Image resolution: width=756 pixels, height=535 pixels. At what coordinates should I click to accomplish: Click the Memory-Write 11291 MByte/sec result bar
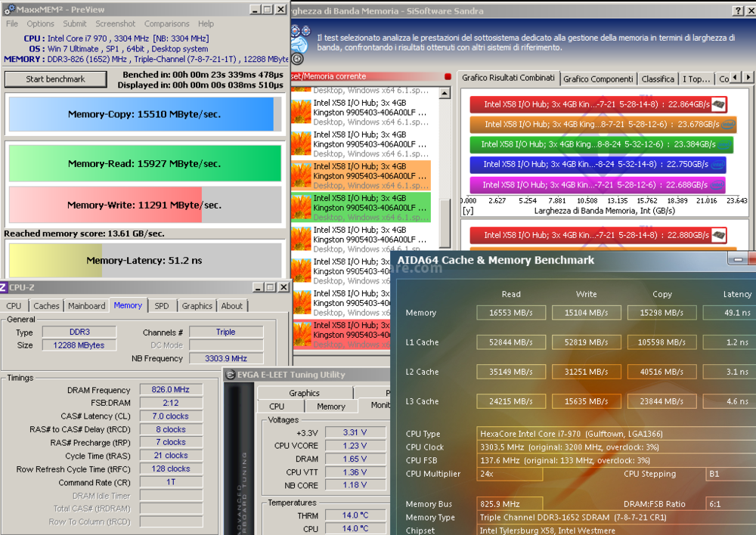click(x=145, y=205)
